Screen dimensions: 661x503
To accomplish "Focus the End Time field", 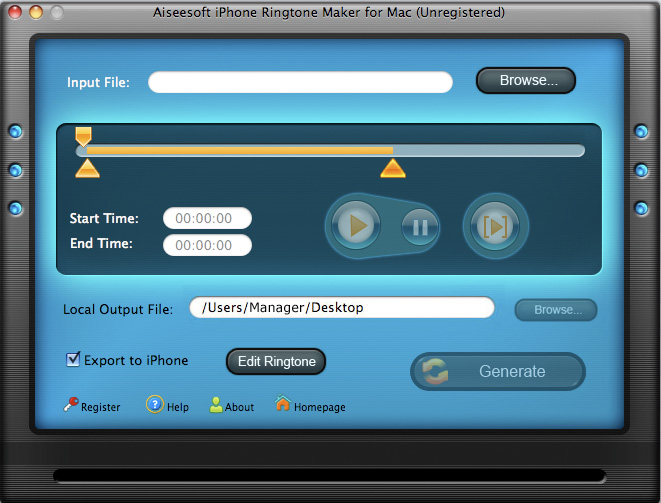I will pos(207,244).
